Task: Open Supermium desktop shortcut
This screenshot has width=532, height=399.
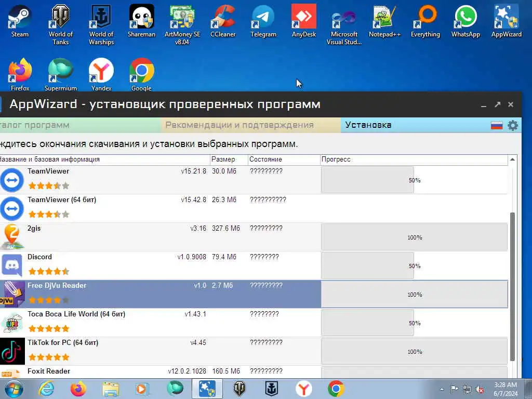Action: (x=60, y=75)
